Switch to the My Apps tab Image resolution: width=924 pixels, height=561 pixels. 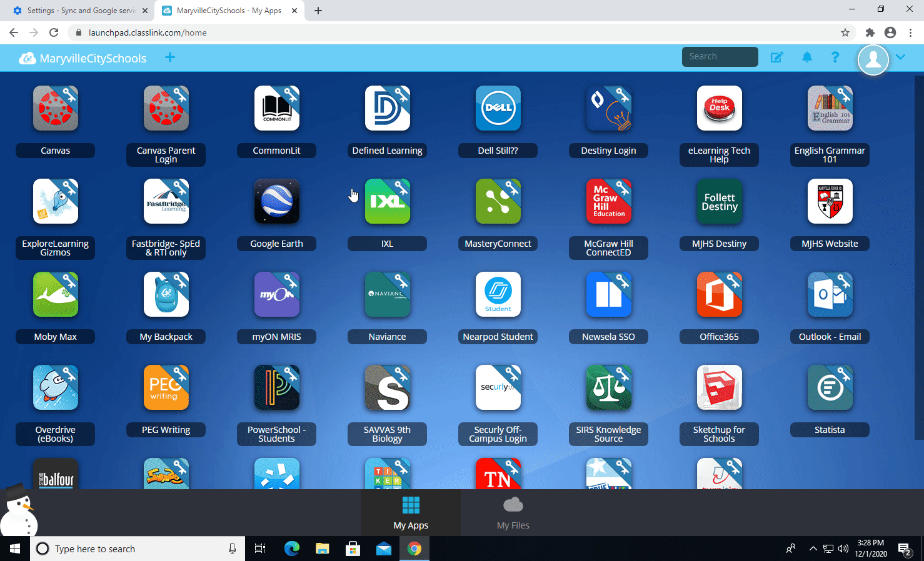(x=411, y=513)
